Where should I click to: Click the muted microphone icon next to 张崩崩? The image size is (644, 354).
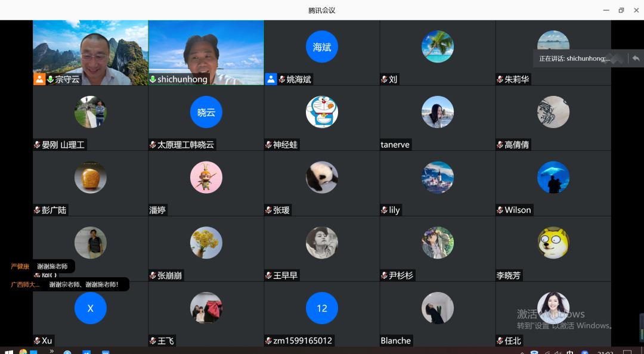pos(153,275)
